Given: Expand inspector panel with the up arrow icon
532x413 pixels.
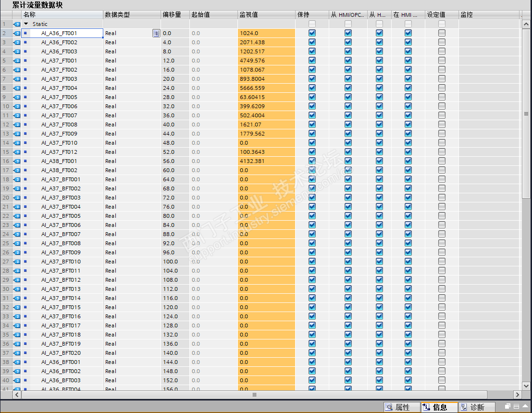Looking at the screenshot, I should [525, 406].
